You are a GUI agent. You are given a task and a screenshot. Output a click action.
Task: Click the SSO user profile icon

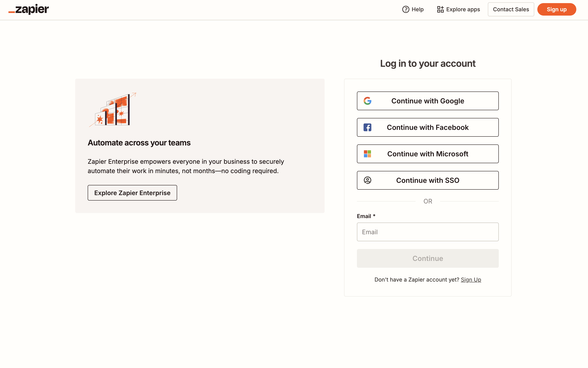pyautogui.click(x=367, y=180)
